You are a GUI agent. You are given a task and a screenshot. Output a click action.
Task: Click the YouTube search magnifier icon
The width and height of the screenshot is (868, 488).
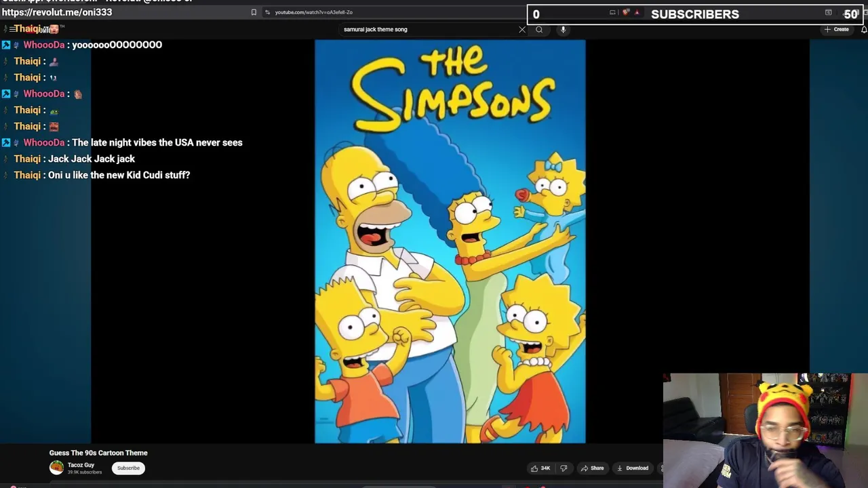(539, 29)
